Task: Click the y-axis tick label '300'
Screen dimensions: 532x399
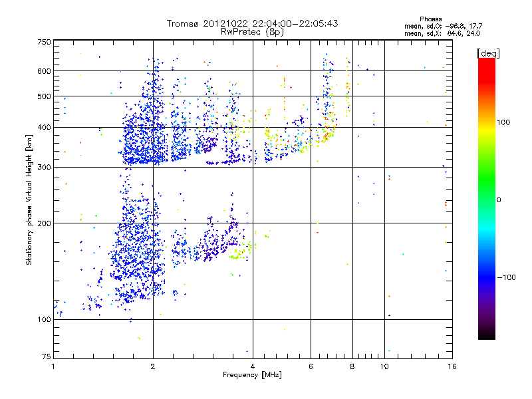Action: coord(45,168)
